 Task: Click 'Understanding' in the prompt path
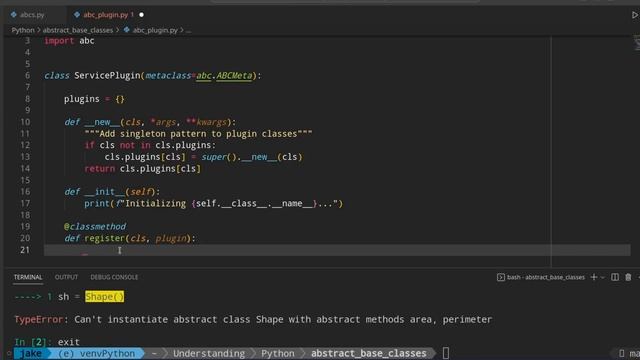(209, 353)
